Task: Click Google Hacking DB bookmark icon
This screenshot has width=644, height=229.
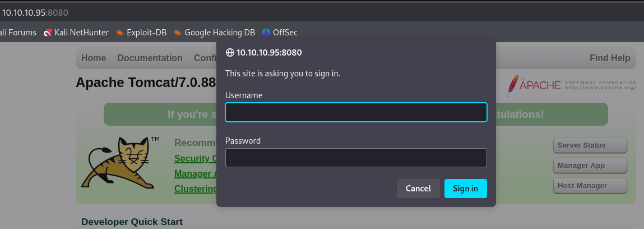Action: [x=177, y=33]
